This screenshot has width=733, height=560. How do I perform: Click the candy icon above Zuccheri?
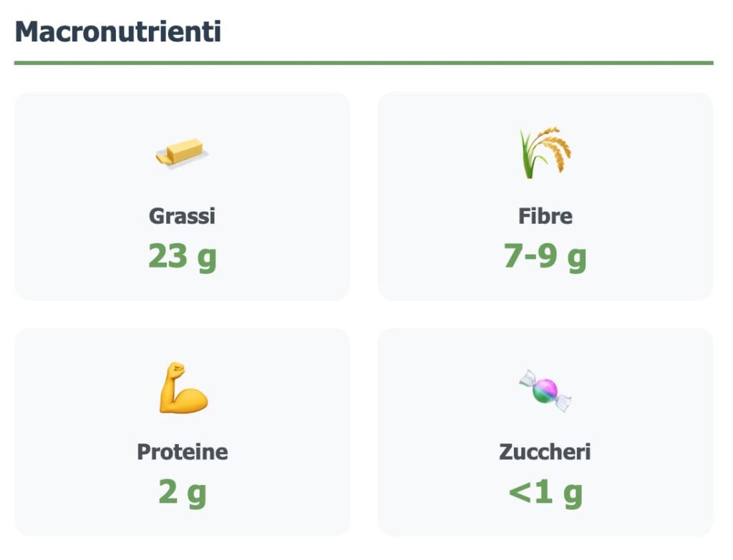coord(545,390)
